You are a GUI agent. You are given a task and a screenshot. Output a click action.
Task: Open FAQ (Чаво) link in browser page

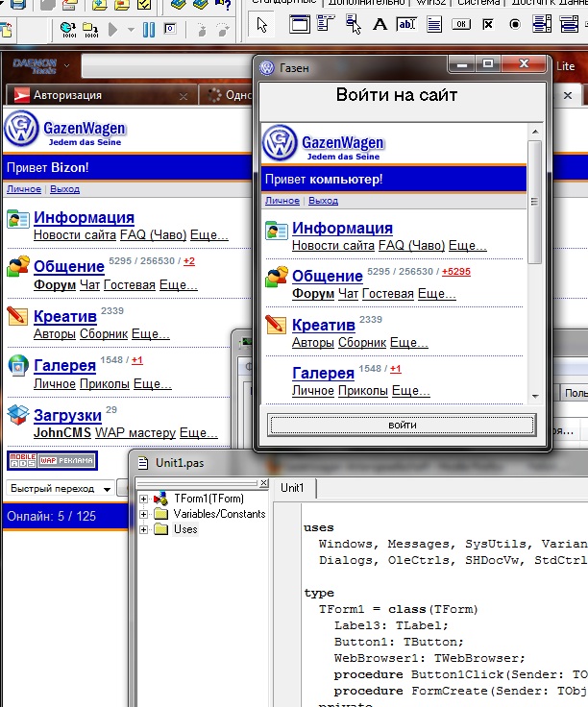point(154,235)
